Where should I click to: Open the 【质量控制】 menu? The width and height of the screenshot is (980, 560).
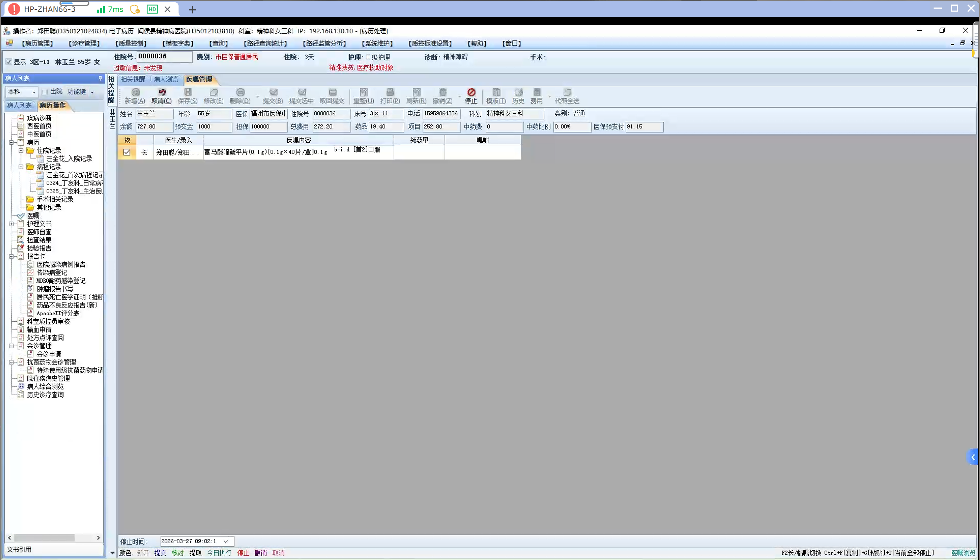131,44
